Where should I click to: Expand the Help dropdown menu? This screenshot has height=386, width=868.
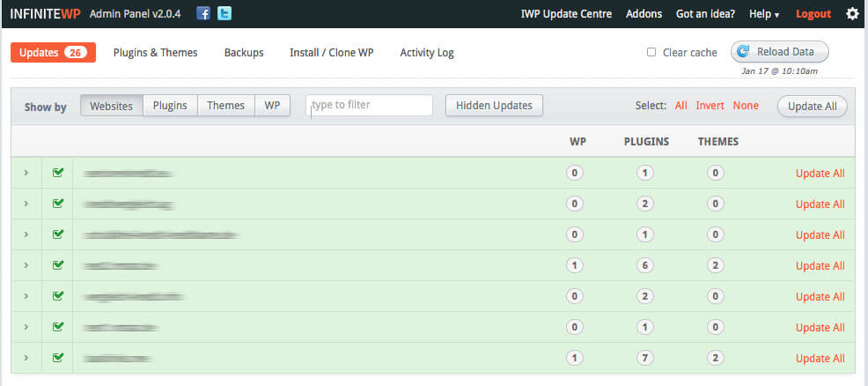pyautogui.click(x=764, y=14)
